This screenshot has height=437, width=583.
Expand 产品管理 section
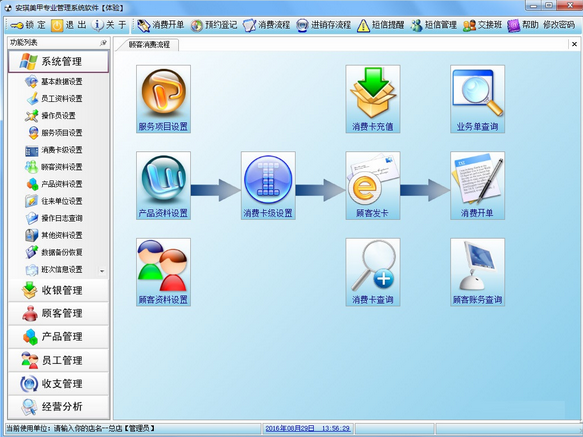pyautogui.click(x=58, y=337)
